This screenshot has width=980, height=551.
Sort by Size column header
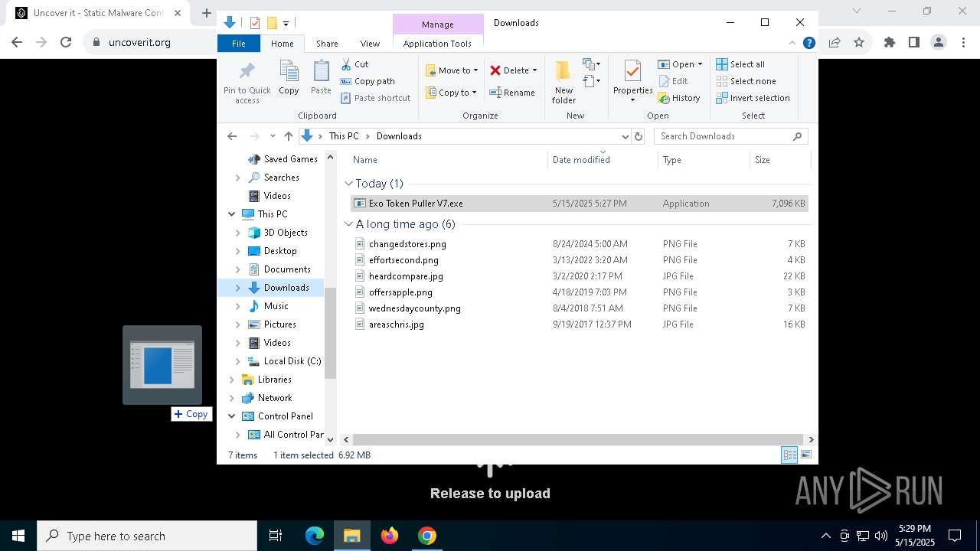(x=779, y=160)
